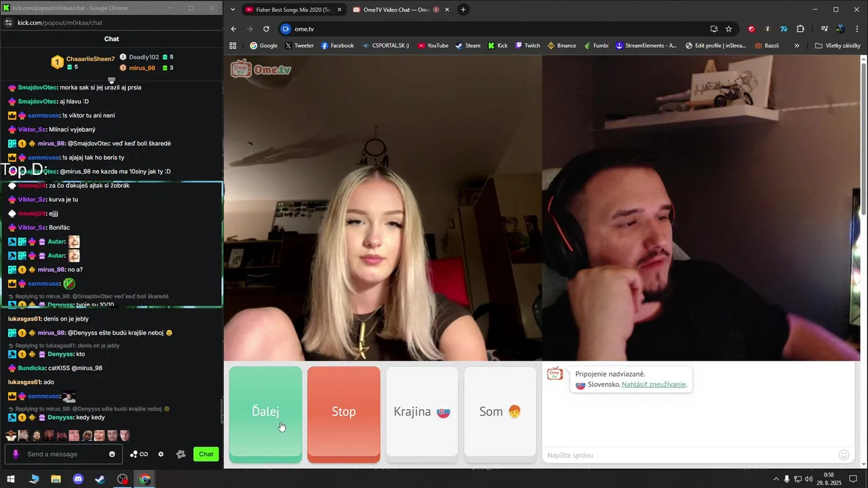
Task: Open the Steam bookmark
Action: [x=468, y=45]
